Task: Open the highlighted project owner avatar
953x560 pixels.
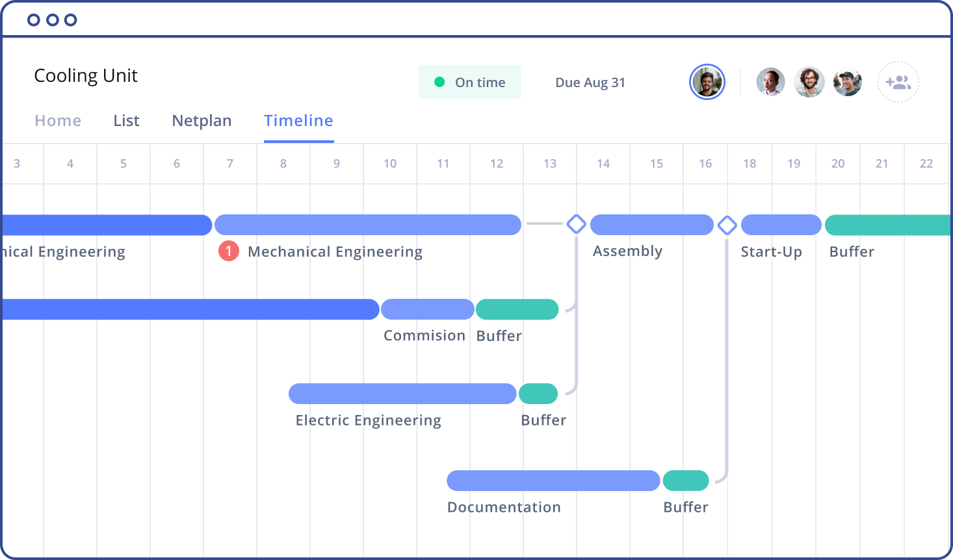Action: click(x=707, y=83)
